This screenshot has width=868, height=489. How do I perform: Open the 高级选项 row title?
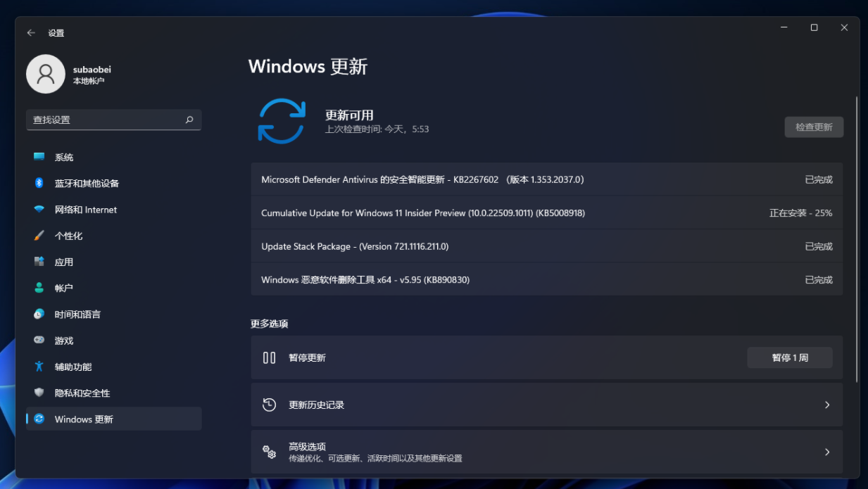[x=307, y=446]
